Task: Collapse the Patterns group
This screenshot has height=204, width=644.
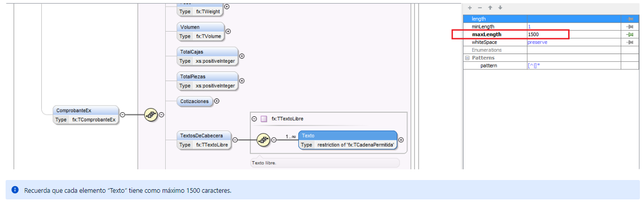Action: pos(467,58)
